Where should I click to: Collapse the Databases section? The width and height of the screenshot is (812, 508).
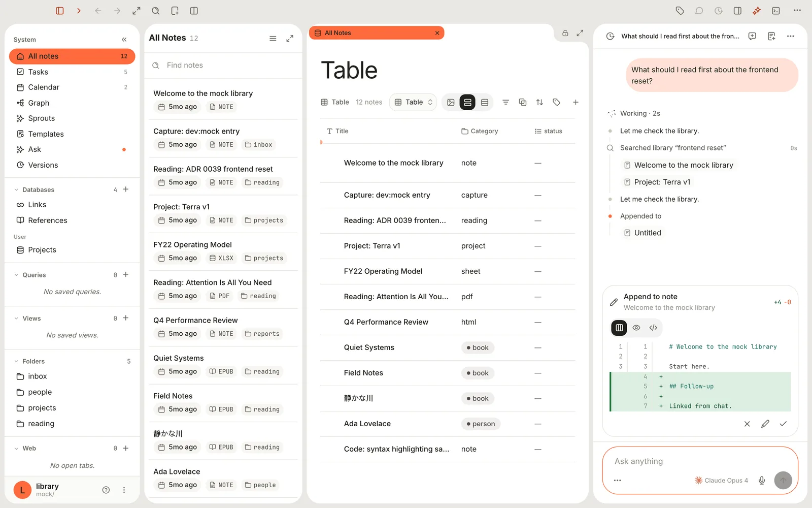pos(16,190)
